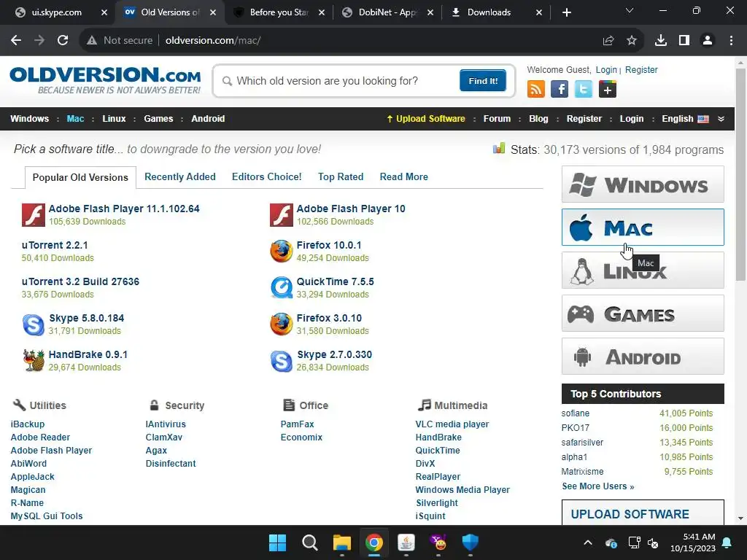Go back to previous page
Viewport: 747px width, 560px height.
coord(16,41)
